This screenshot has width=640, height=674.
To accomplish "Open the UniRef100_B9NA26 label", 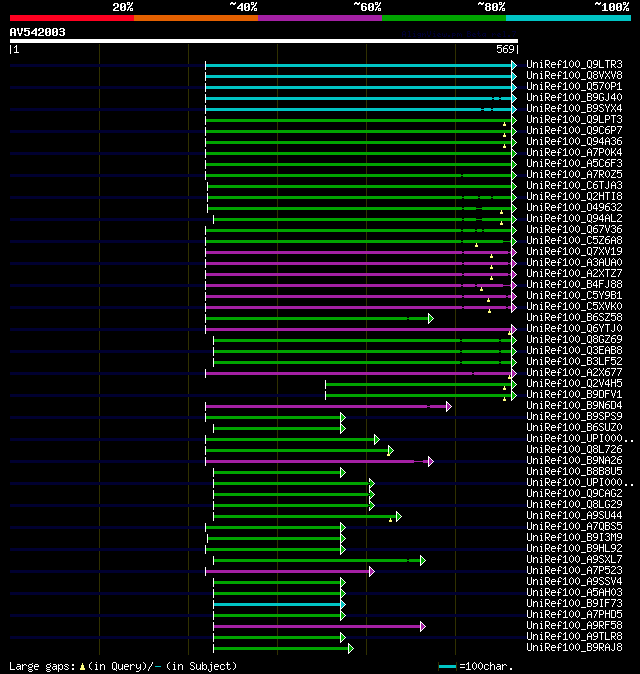I will [574, 461].
